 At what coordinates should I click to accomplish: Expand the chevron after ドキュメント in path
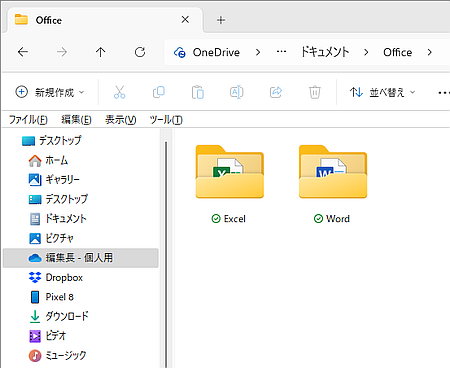(x=366, y=52)
